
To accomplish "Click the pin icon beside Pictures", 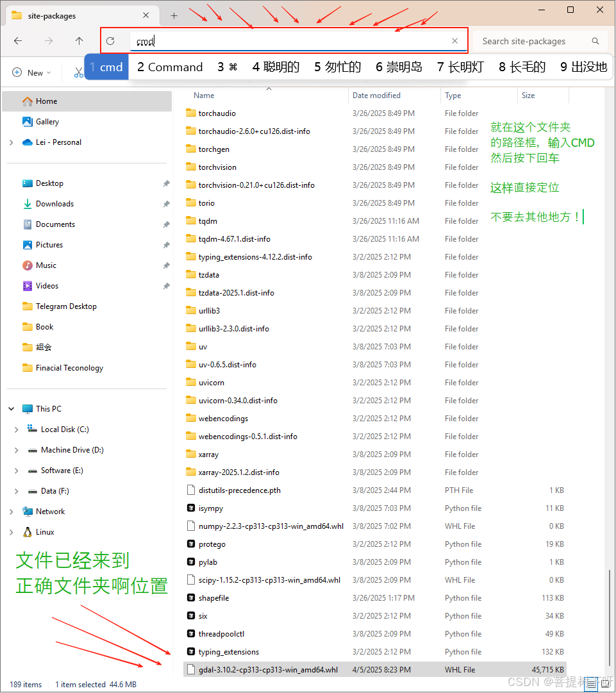I will click(x=166, y=245).
